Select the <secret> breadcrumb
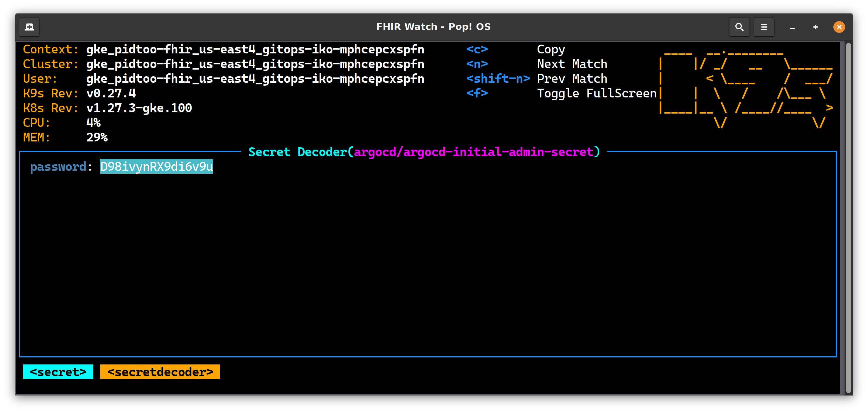The height and width of the screenshot is (412, 868). pos(58,372)
